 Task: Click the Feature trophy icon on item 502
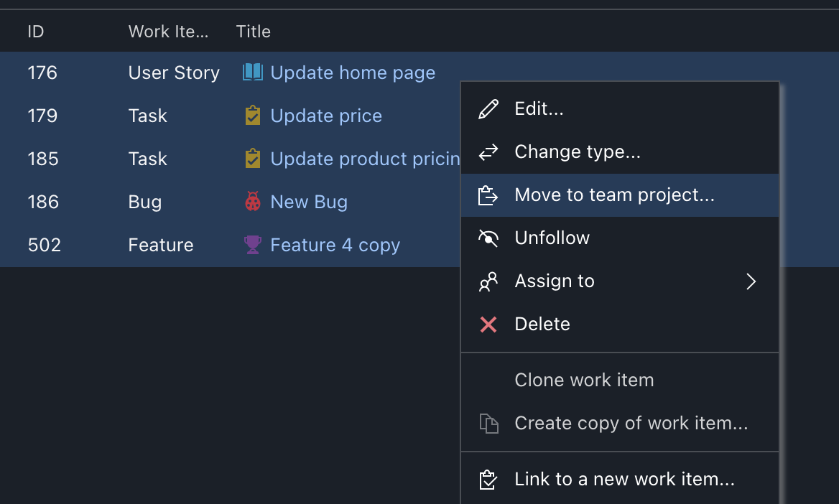[x=253, y=244]
